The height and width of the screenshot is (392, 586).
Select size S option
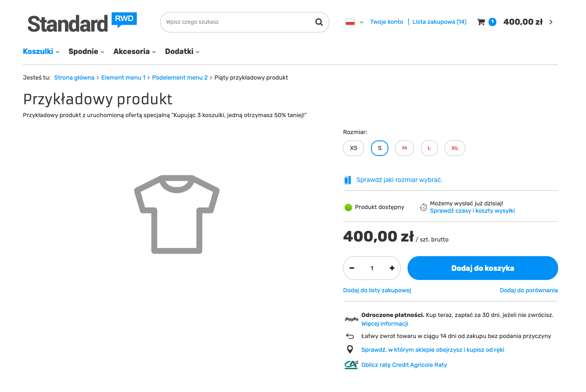[x=380, y=148]
